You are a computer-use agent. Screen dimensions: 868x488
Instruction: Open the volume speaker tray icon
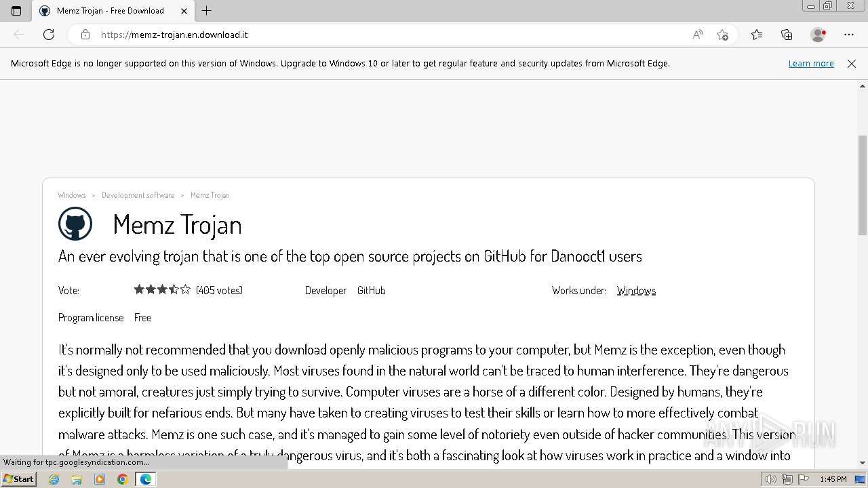(x=771, y=479)
